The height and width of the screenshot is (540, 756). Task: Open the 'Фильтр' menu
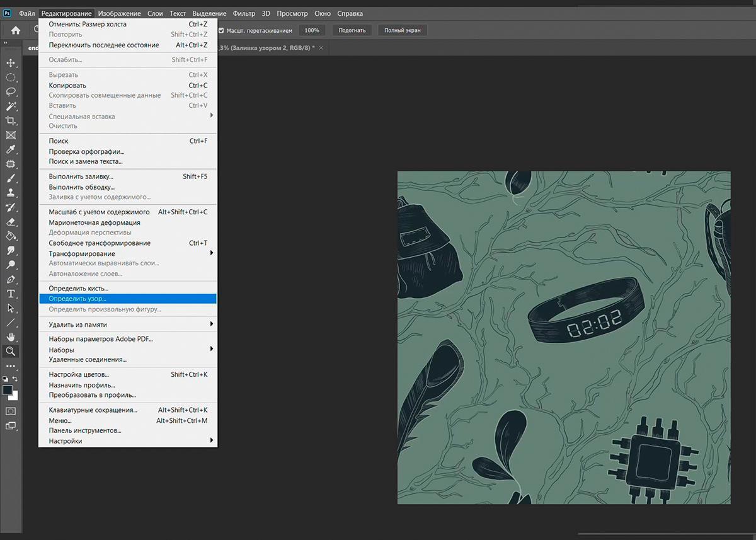[x=244, y=13]
